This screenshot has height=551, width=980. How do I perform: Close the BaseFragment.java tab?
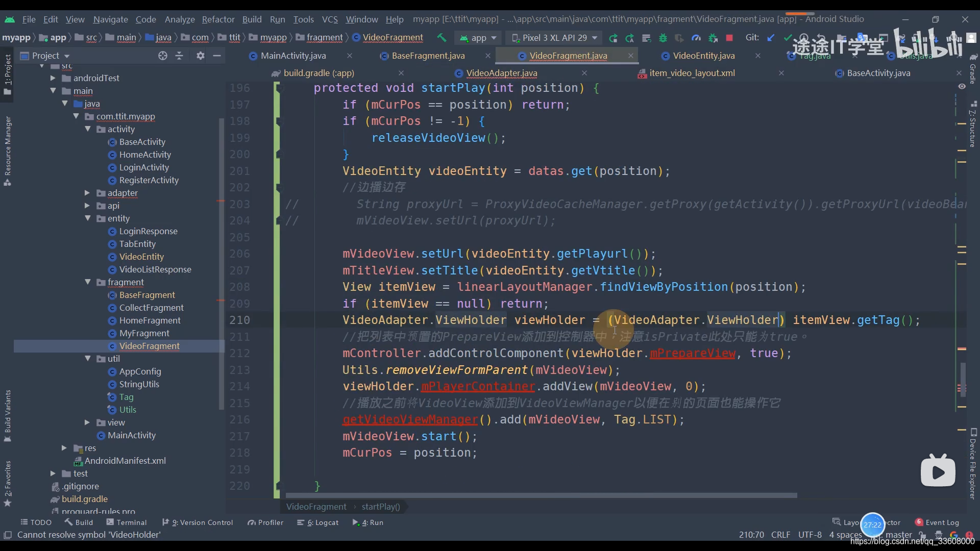pos(487,56)
